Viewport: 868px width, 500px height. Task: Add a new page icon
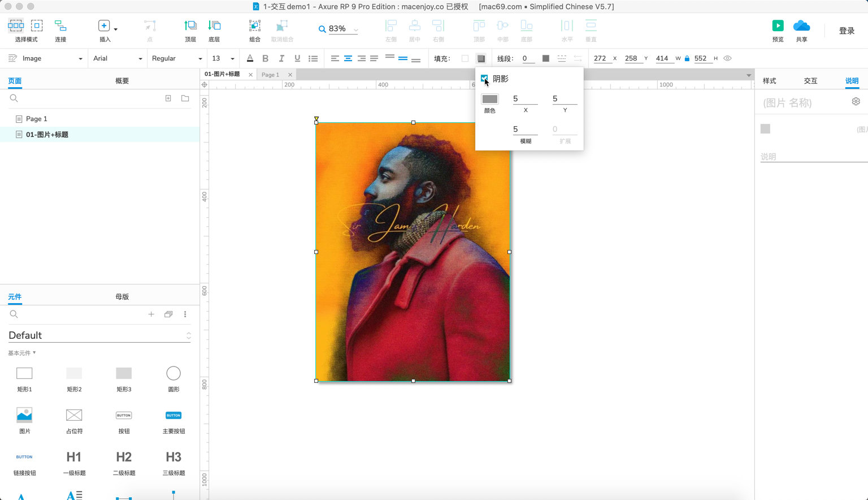(x=168, y=98)
